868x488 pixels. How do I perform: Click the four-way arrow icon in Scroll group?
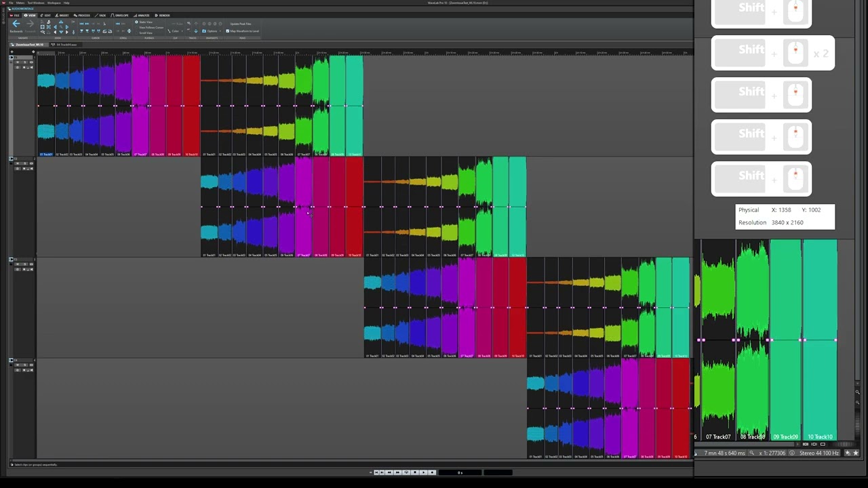[129, 31]
